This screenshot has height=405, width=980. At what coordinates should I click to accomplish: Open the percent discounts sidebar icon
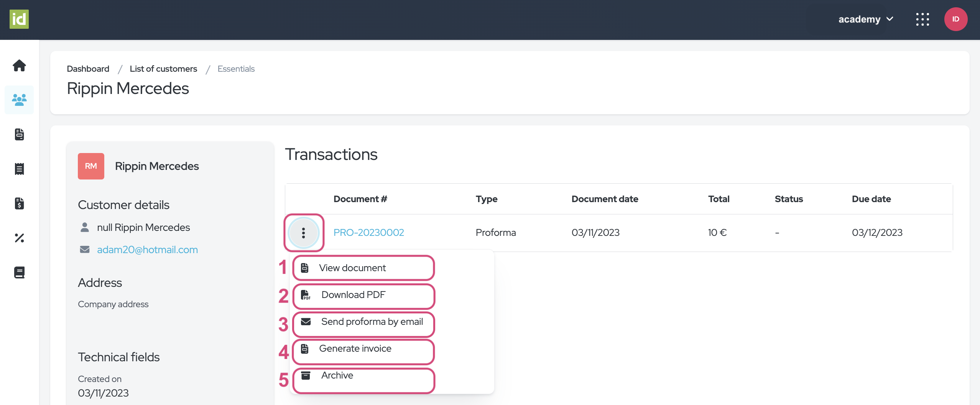(x=19, y=238)
